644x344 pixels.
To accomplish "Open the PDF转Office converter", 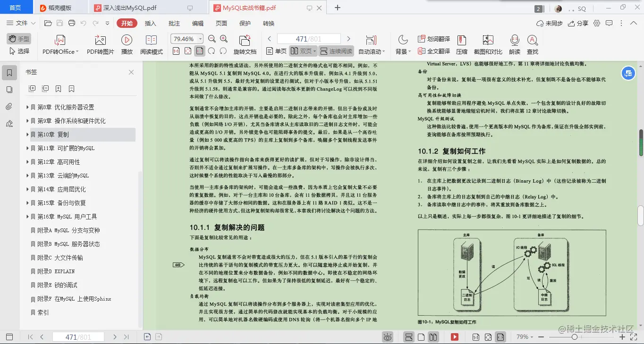I will tap(60, 45).
